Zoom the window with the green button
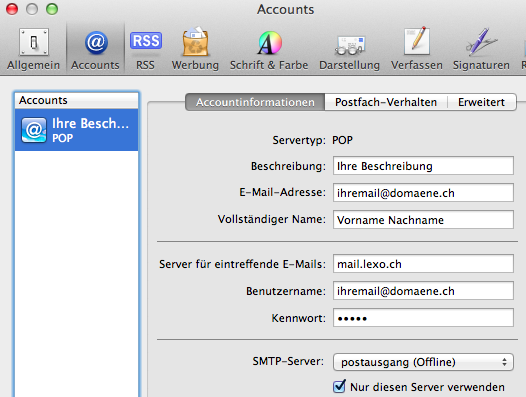Viewport: 526px width, 397px height. pos(52,9)
